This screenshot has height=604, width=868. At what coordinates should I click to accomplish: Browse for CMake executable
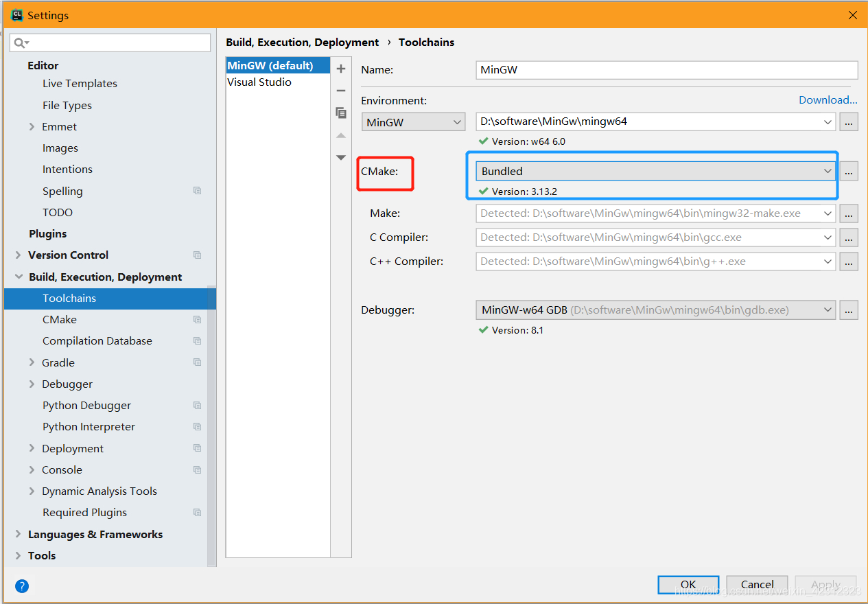(x=849, y=171)
